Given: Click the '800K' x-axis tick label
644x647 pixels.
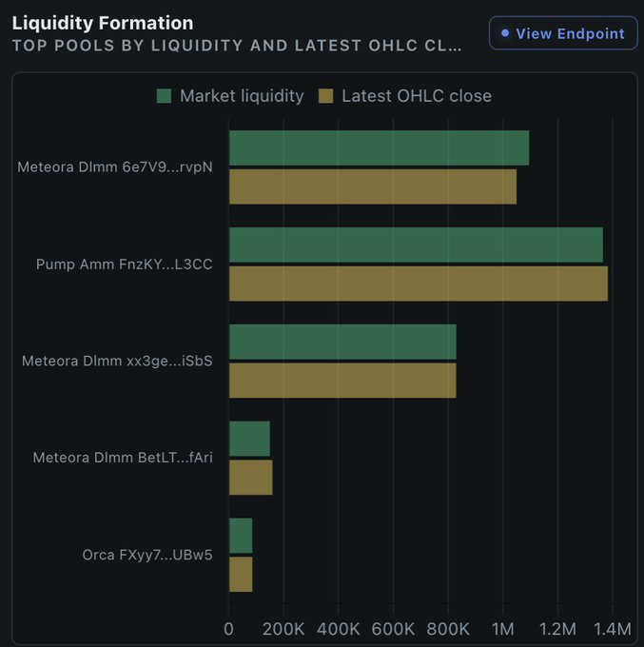Looking at the screenshot, I should (448, 629).
